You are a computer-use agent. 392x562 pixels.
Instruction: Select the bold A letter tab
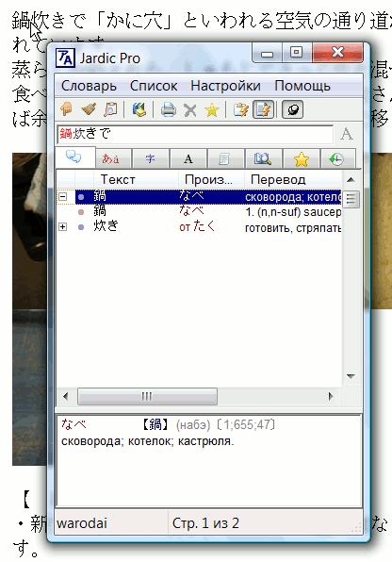point(188,158)
